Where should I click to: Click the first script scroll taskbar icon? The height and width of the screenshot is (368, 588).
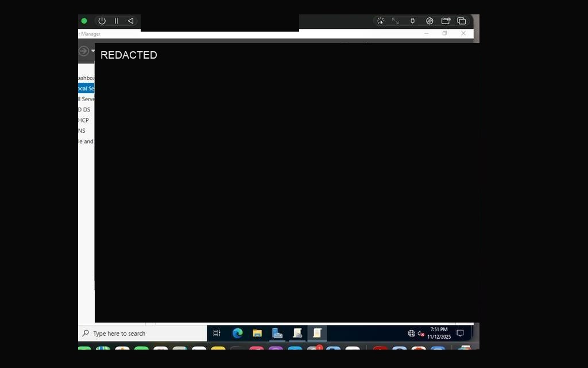[297, 333]
